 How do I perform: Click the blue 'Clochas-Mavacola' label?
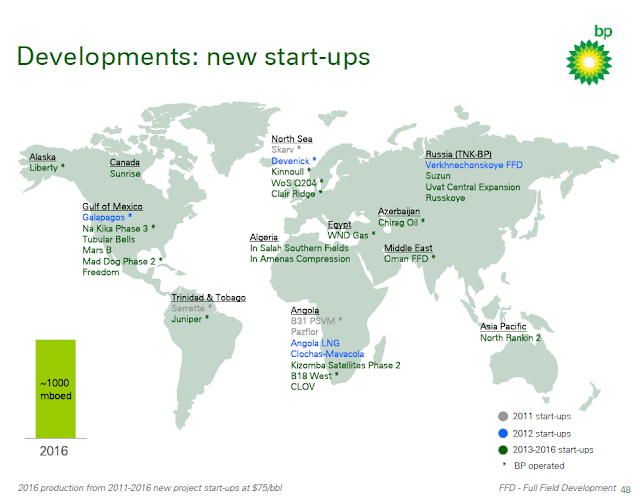(x=327, y=354)
